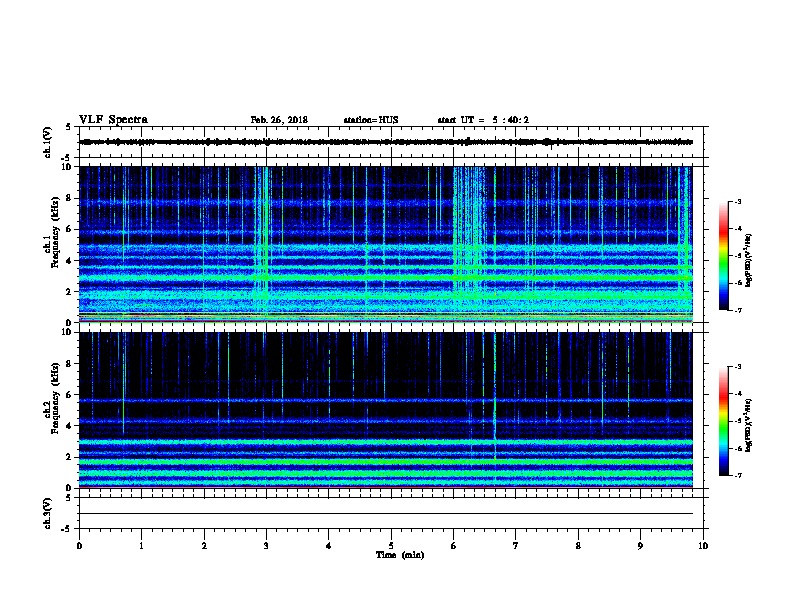Click the time axis tick label "9"

pyautogui.click(x=640, y=546)
